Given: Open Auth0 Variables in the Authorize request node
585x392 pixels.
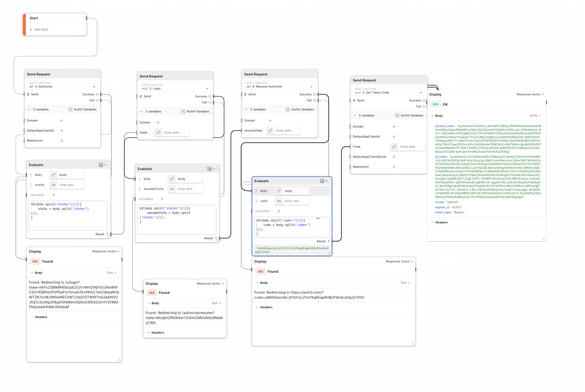Looking at the screenshot, I should tap(82, 109).
